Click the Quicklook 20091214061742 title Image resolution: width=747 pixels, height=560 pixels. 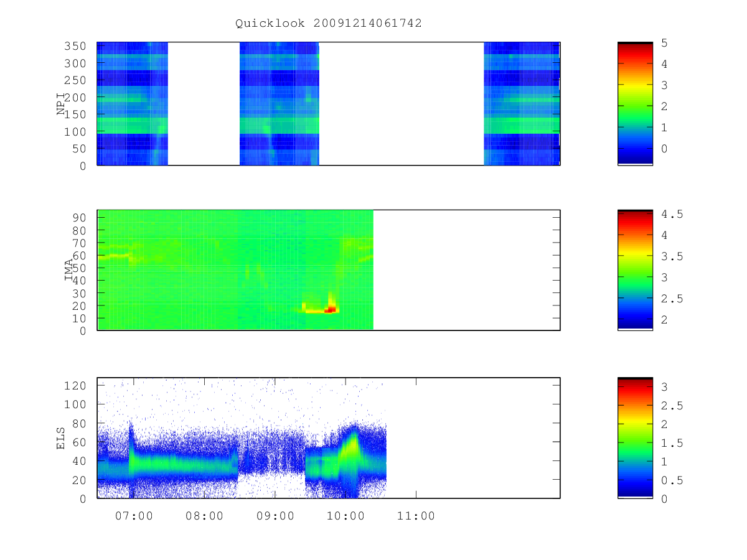point(329,23)
